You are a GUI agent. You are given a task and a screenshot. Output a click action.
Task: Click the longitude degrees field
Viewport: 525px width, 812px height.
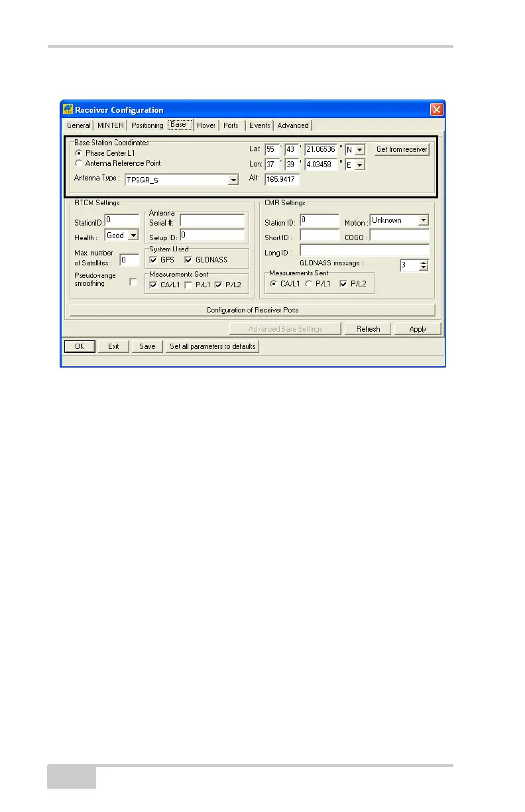[x=272, y=165]
